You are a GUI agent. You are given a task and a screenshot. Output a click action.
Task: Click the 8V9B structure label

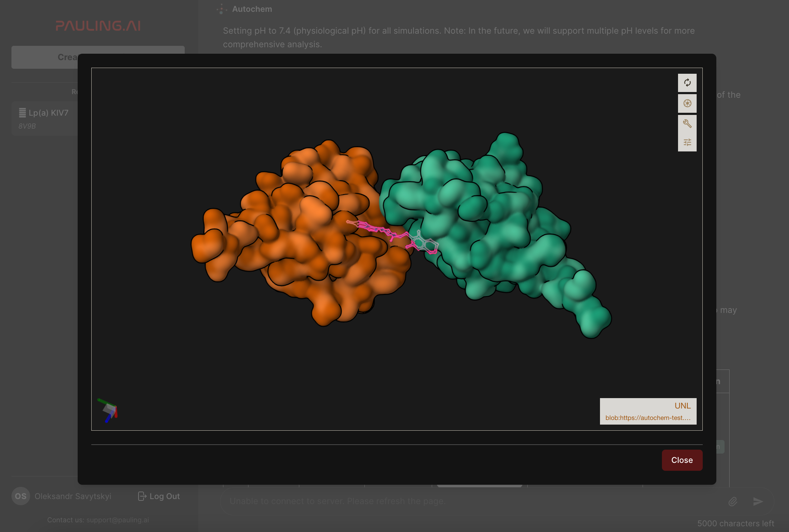27,126
